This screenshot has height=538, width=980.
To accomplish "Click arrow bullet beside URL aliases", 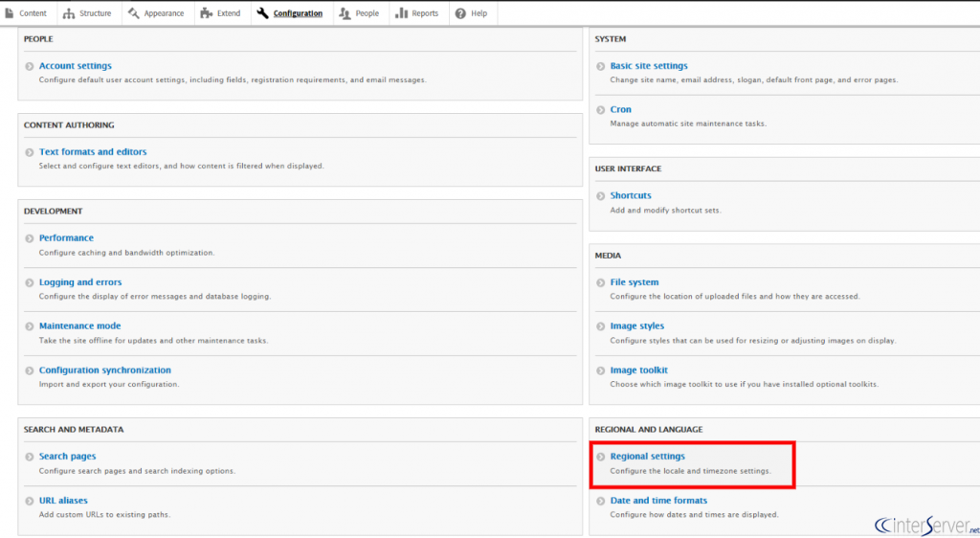I will [30, 501].
